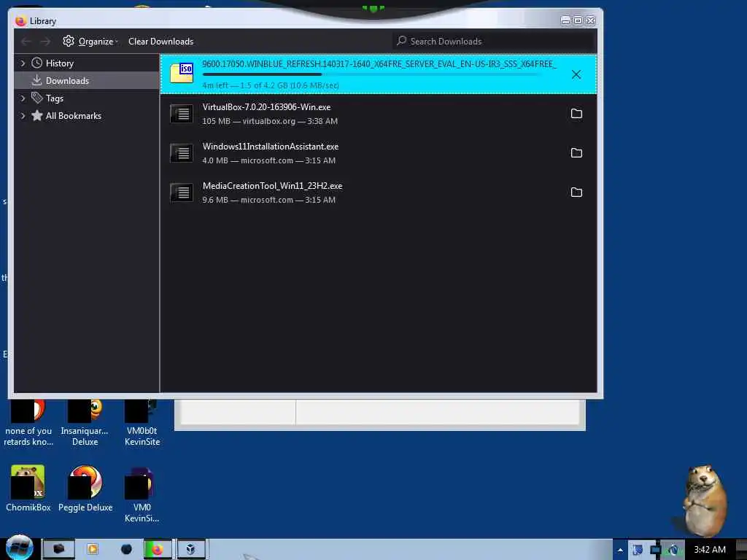Select the 9600.17050.WINBLUE_REFRESH download filename

point(379,64)
